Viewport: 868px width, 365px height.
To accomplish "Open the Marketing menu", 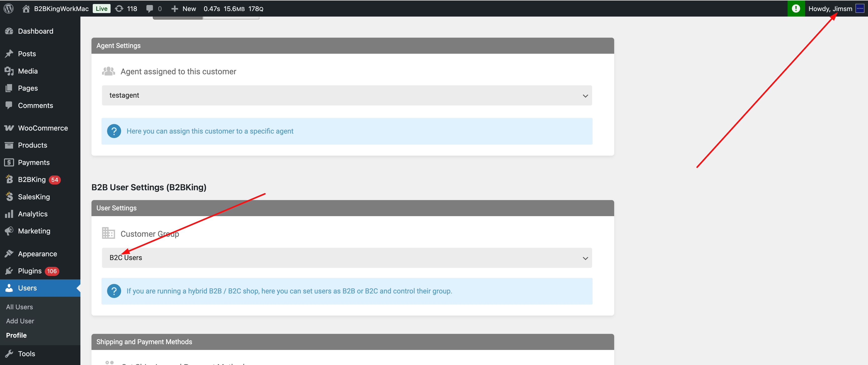I will coord(34,231).
